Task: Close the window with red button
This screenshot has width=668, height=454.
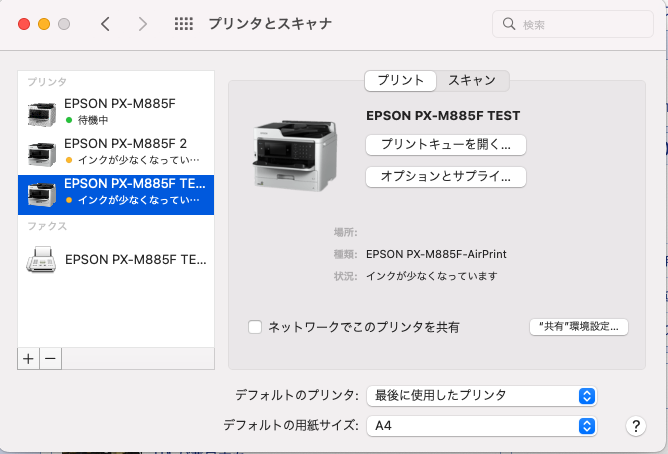Action: click(x=24, y=24)
